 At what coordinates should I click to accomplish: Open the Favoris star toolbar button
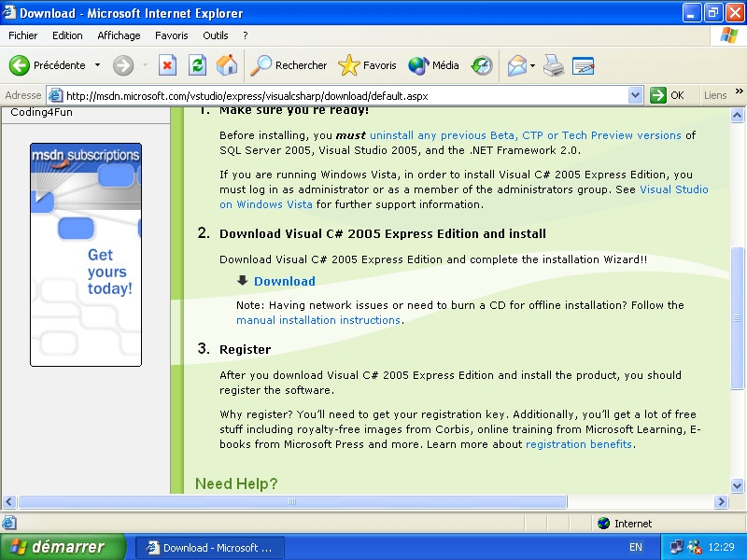click(x=367, y=65)
